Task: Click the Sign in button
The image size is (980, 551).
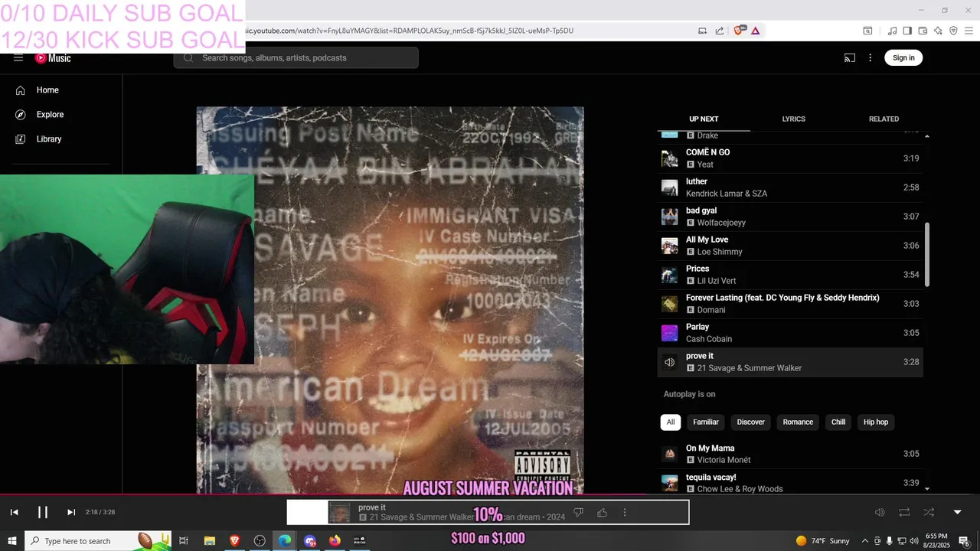Action: coord(903,58)
